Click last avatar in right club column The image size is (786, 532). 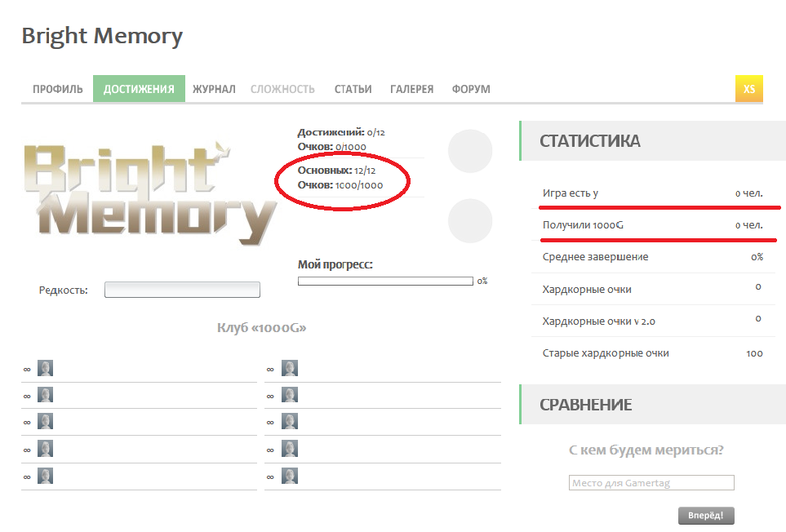pyautogui.click(x=290, y=476)
